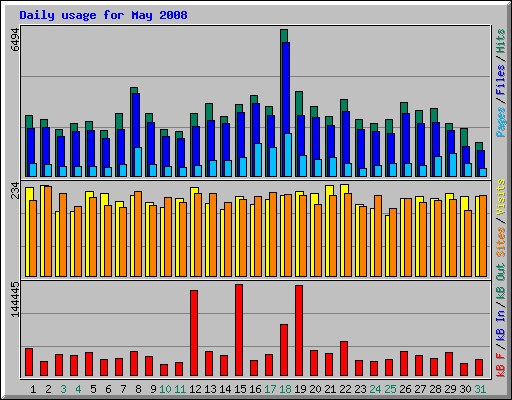512x400 pixels.
Task: Click green weekend day label 3
Action: (x=63, y=389)
